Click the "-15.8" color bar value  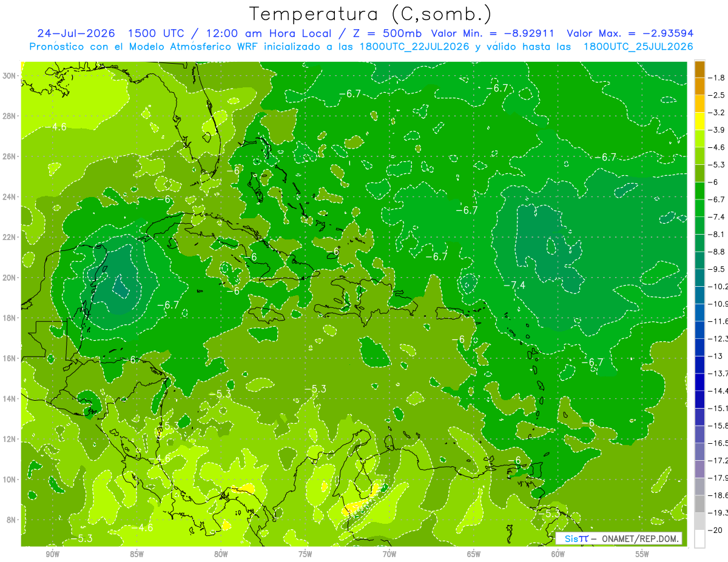[718, 426]
